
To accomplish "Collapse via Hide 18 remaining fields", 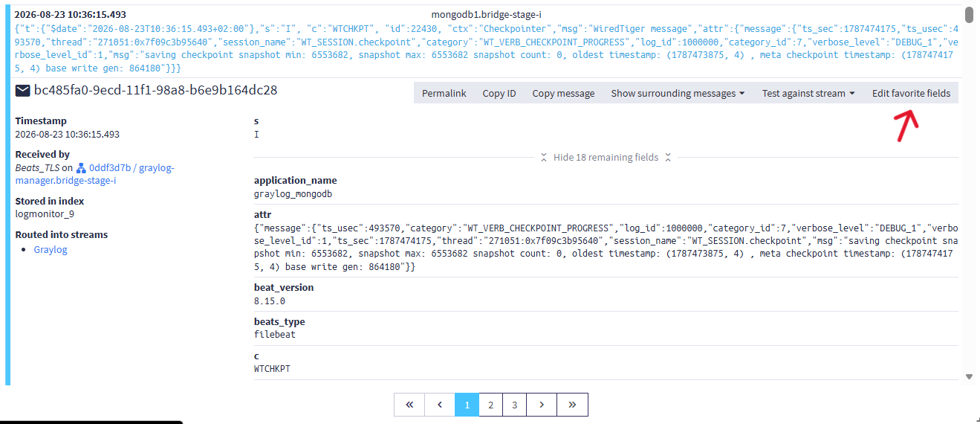I will [606, 157].
